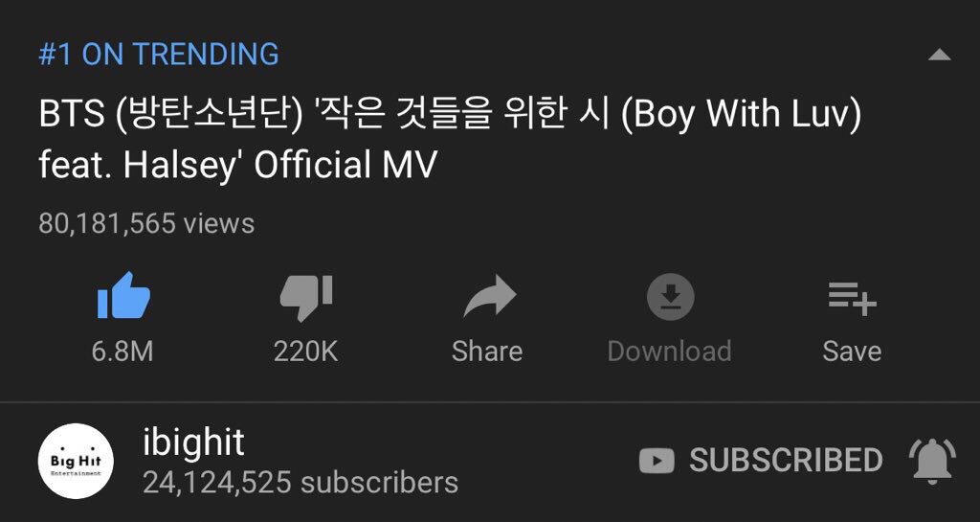Screen dimensions: 980x522
Task: Click the Save label
Action: coord(852,352)
